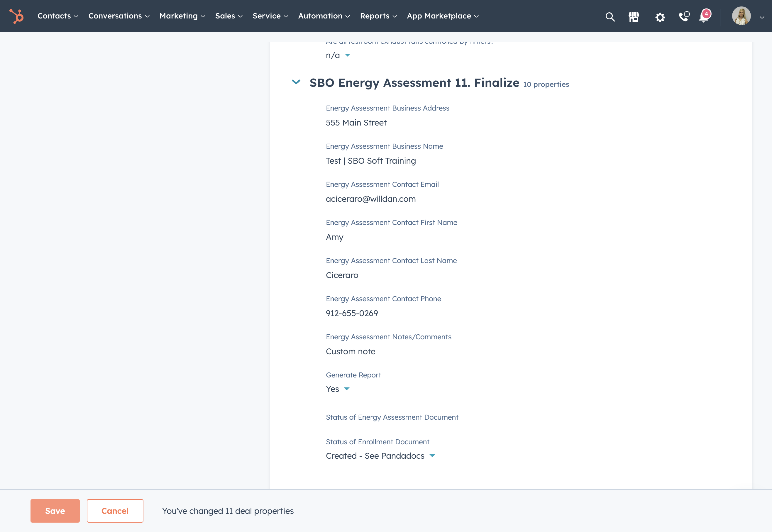The height and width of the screenshot is (532, 772).
Task: Edit the 555 Main Street address field
Action: [356, 123]
